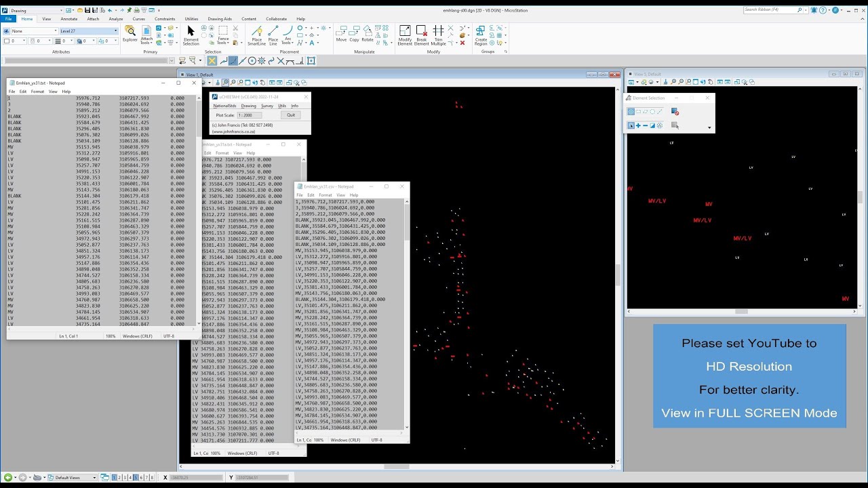Expand the Groups ribbon dialog launcher

(505, 52)
